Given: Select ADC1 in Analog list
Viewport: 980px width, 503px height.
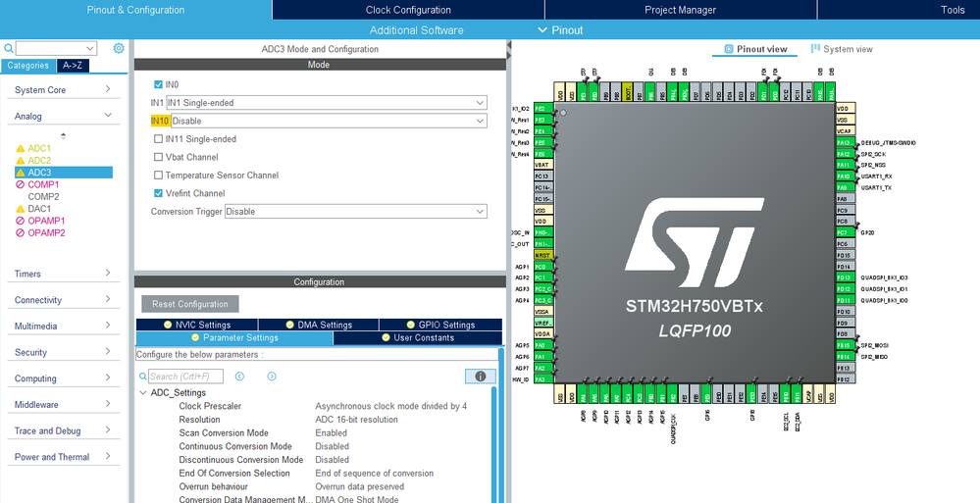Looking at the screenshot, I should coord(39,149).
